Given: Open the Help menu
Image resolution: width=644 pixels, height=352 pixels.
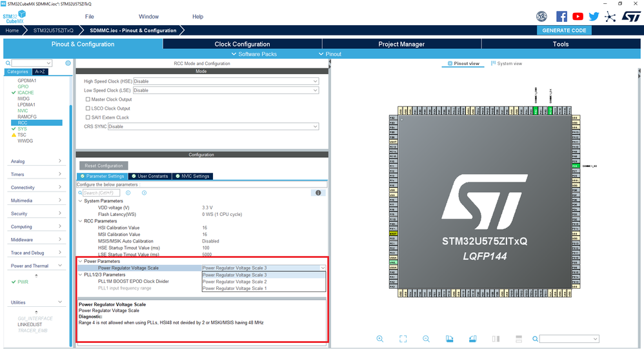Looking at the screenshot, I should pos(198,16).
